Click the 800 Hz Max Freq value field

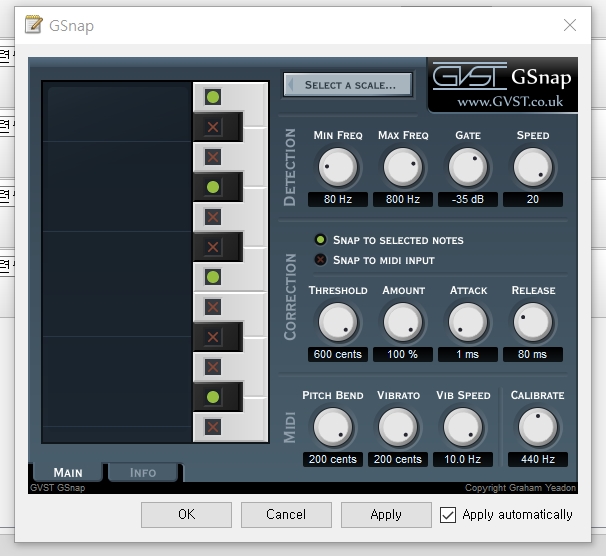403,199
